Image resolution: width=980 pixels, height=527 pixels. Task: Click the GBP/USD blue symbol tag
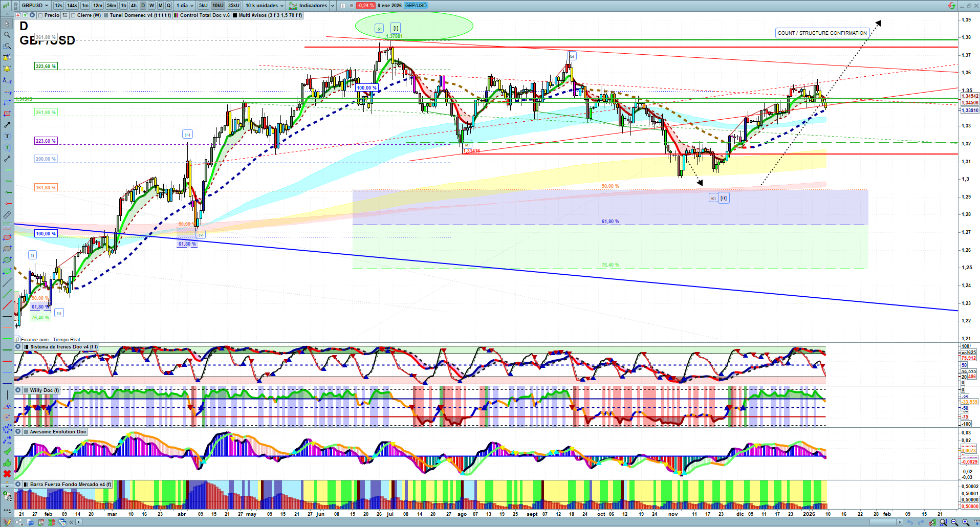click(416, 6)
